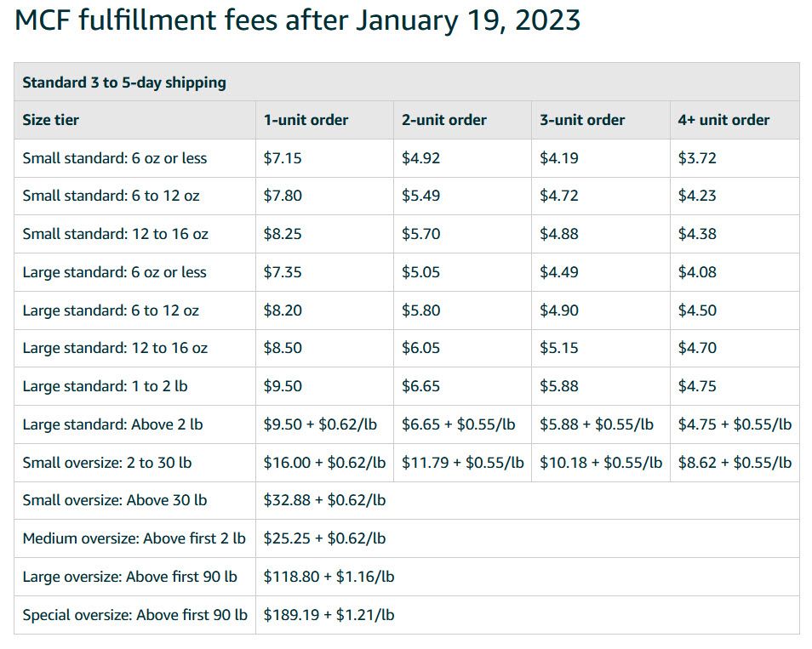Click the 4+ unit order column header
The image size is (812, 649).
[x=724, y=120]
